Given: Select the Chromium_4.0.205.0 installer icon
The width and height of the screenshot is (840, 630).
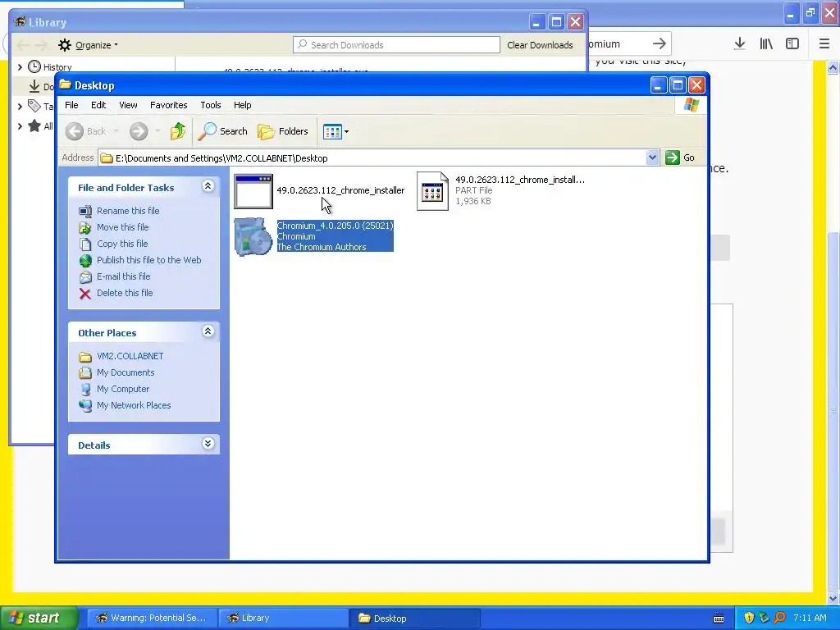Looking at the screenshot, I should point(253,237).
